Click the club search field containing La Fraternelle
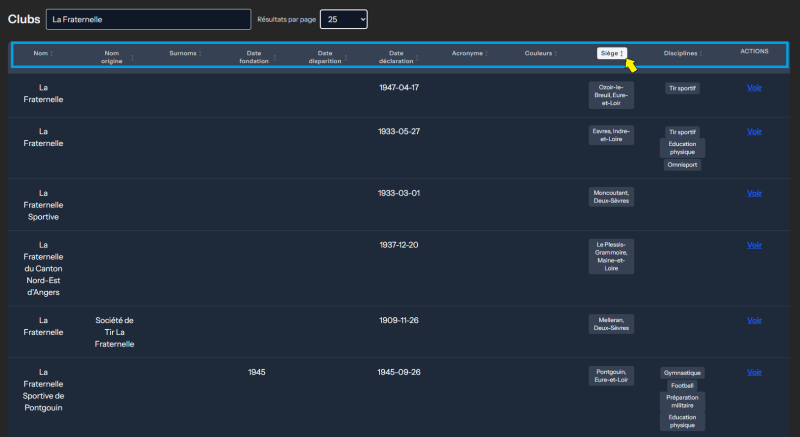800x437 pixels. pos(148,19)
